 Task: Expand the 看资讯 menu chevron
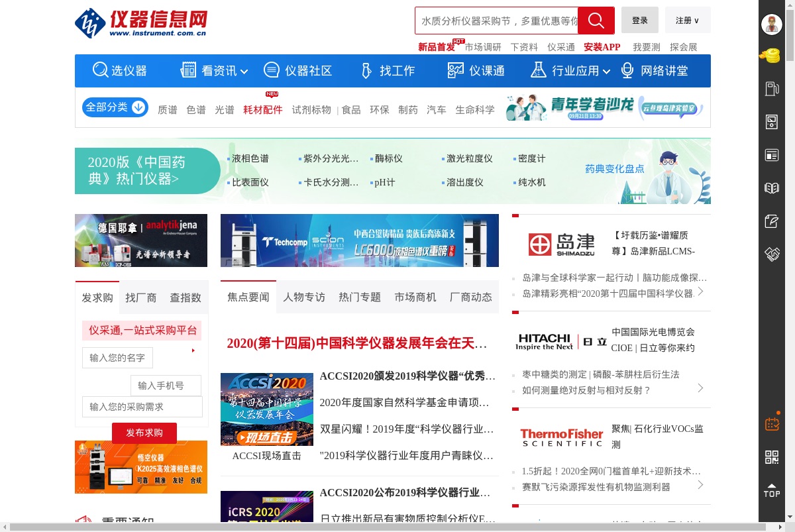coord(244,72)
